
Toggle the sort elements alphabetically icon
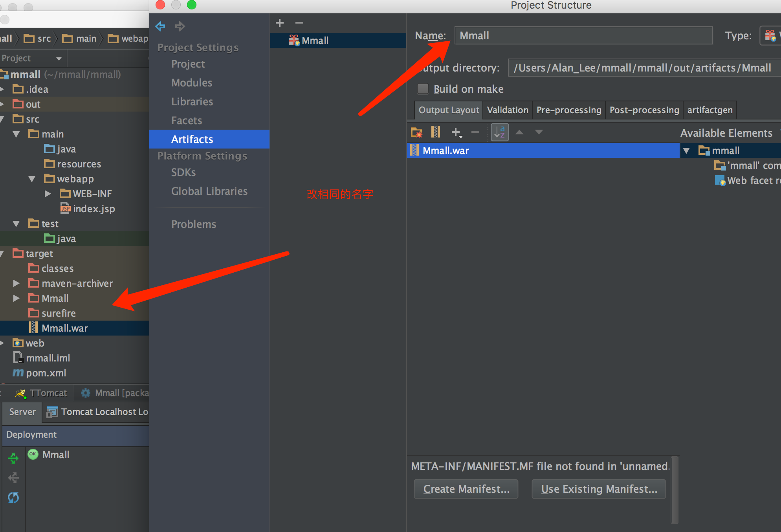click(x=500, y=132)
